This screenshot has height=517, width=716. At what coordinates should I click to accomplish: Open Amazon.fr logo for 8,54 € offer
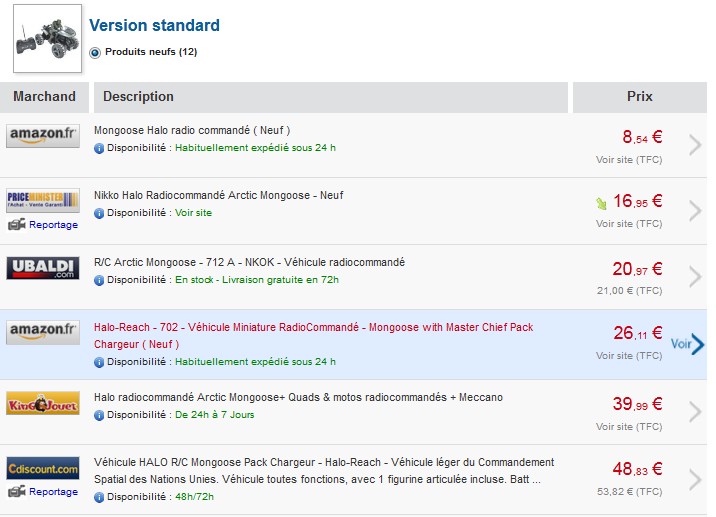(43, 136)
